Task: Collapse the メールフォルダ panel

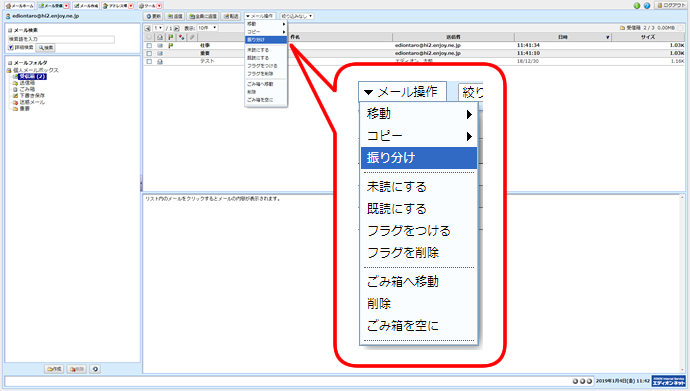Action: click(x=10, y=63)
